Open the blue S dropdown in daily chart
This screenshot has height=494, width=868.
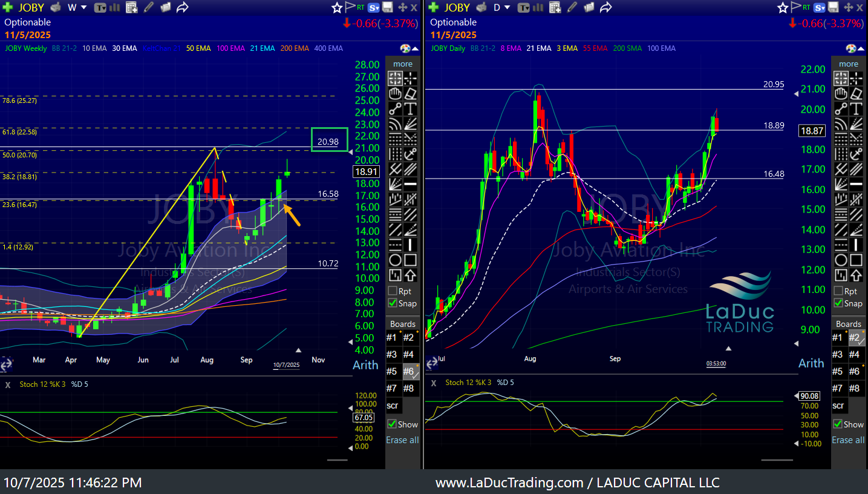820,7
